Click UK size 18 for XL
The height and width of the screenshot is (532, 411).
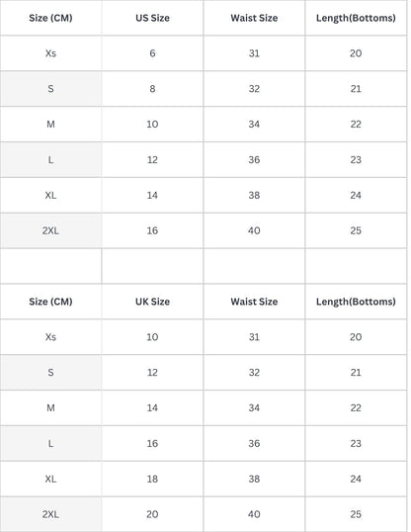(x=152, y=479)
